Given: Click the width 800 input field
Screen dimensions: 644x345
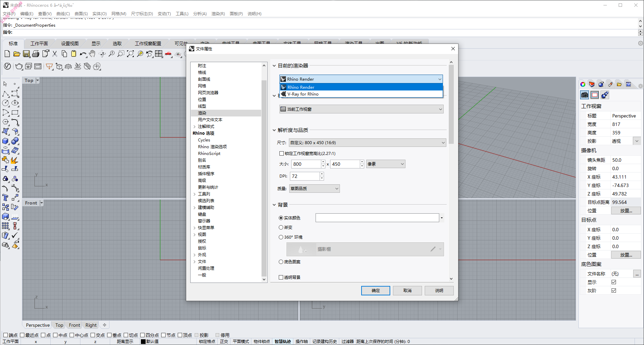Looking at the screenshot, I should tap(306, 164).
